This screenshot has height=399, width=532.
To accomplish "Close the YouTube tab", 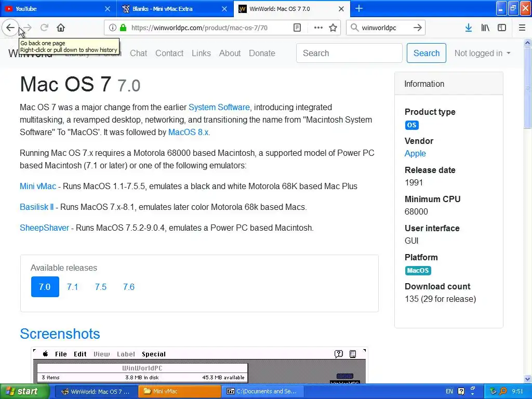I will 107,9.
